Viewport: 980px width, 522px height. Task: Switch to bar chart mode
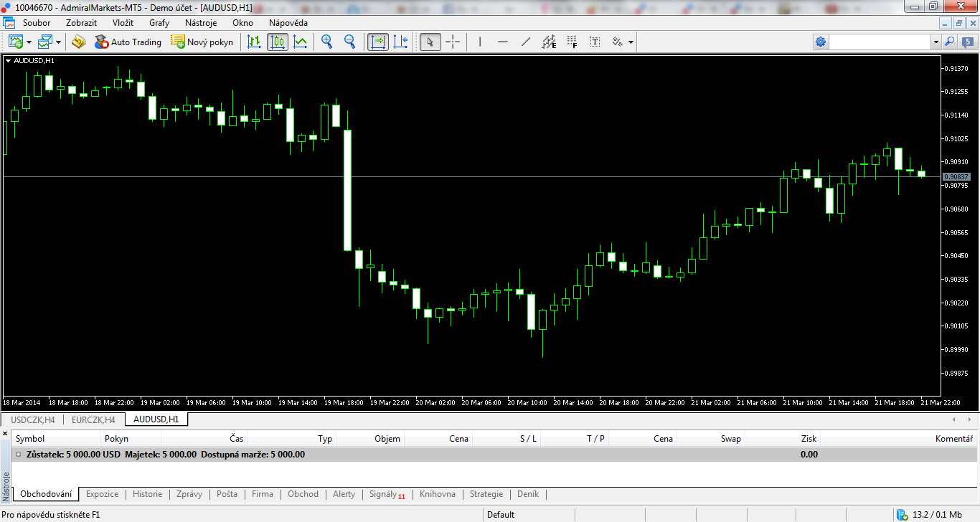254,42
